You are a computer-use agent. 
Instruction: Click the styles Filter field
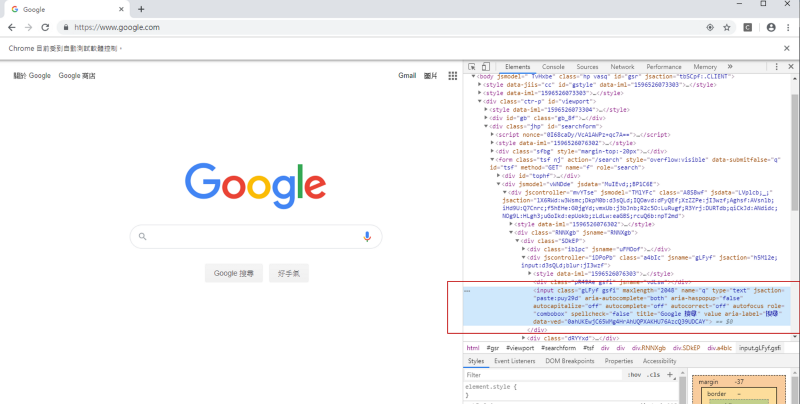click(x=544, y=375)
